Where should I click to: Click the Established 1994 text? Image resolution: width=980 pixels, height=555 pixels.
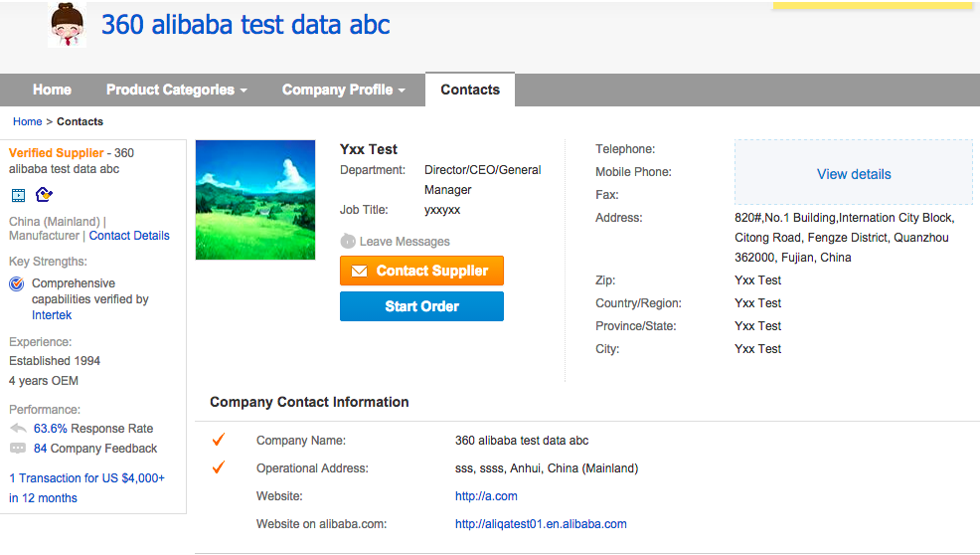pos(55,361)
